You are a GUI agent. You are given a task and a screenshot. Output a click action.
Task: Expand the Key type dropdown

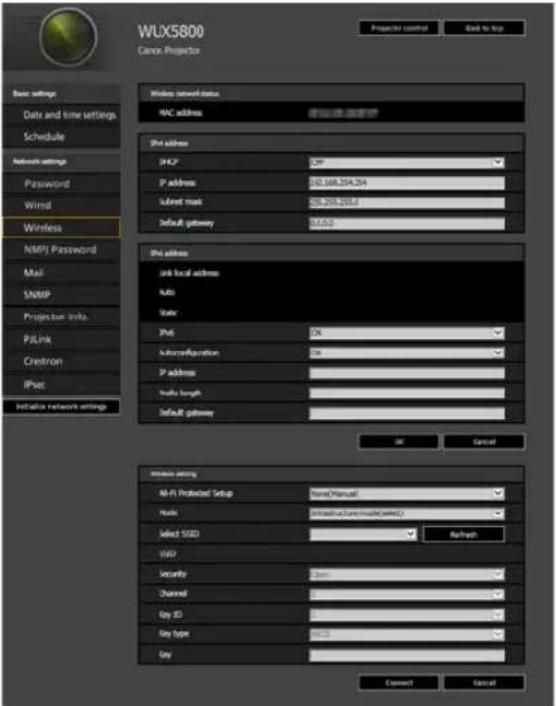tap(407, 634)
